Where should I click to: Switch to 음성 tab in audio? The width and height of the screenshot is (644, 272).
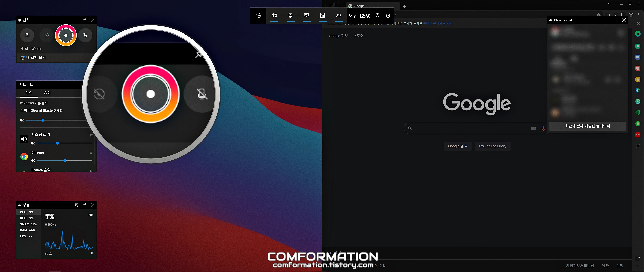47,93
